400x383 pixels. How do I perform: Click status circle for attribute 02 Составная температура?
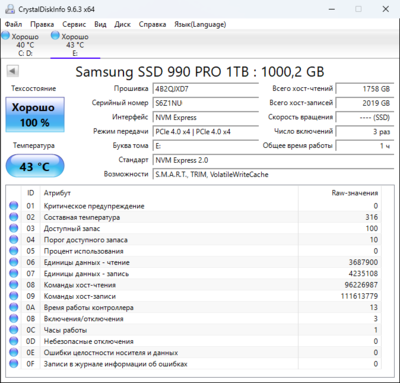[x=14, y=217]
